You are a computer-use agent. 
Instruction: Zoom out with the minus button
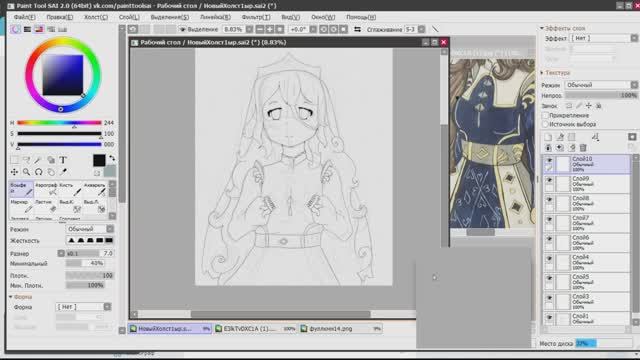tap(260, 29)
